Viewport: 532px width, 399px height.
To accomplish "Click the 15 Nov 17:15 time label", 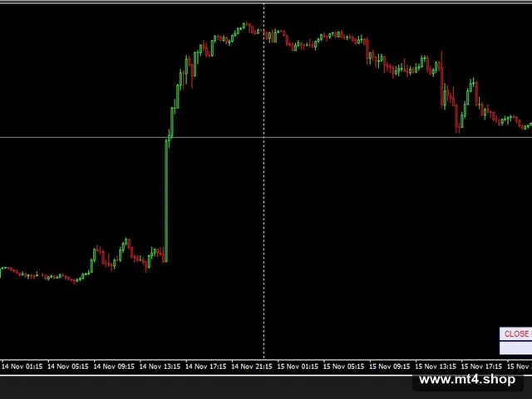I will [482, 367].
